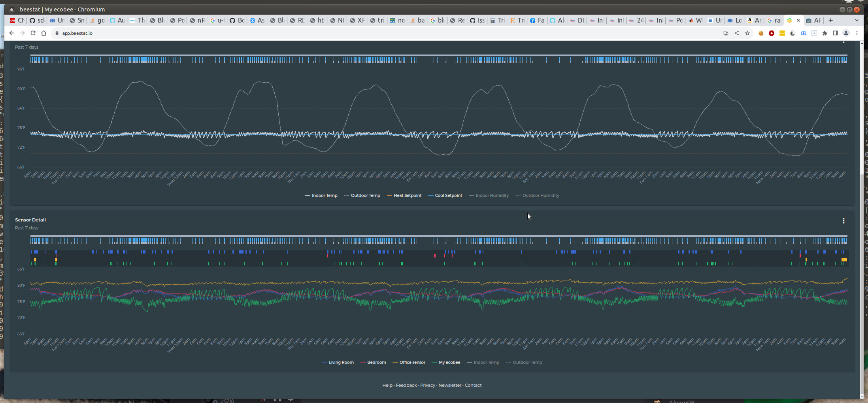Click the browser reload button

(x=33, y=33)
